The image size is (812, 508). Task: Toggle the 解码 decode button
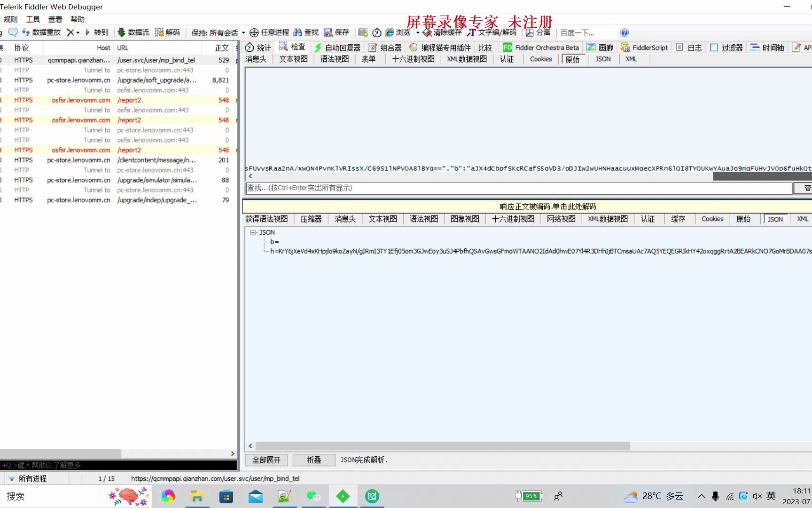pos(167,32)
